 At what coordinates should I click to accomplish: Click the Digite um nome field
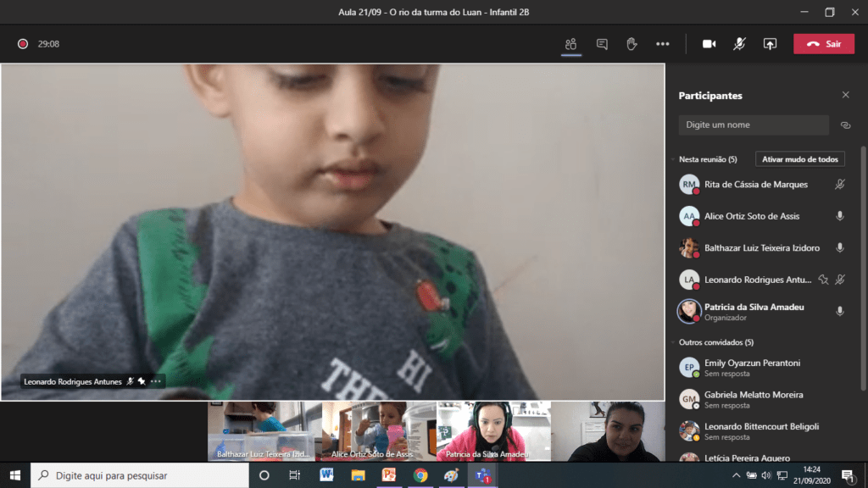point(754,125)
